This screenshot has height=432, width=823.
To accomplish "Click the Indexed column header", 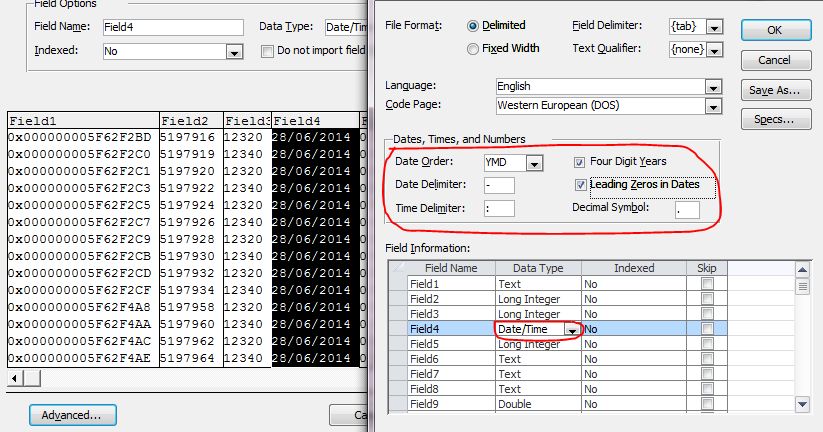I will click(x=634, y=268).
